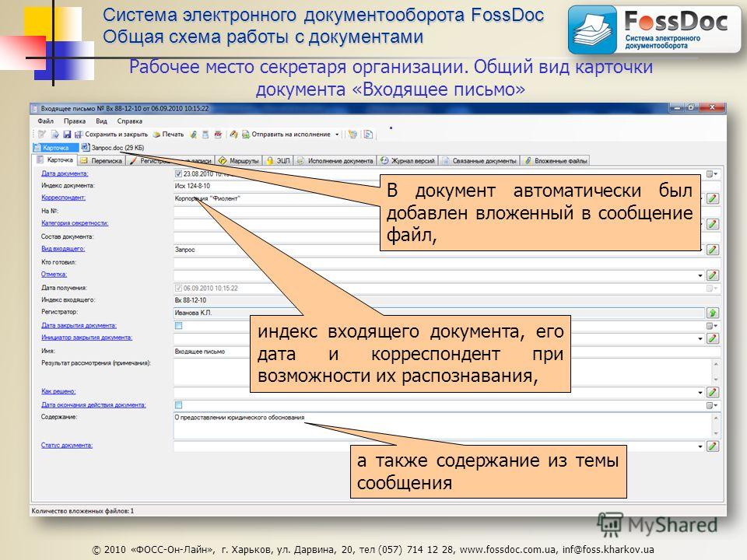Screen dimensions: 747x560
Task: Click the last document icon in toolbar
Action: [x=368, y=135]
